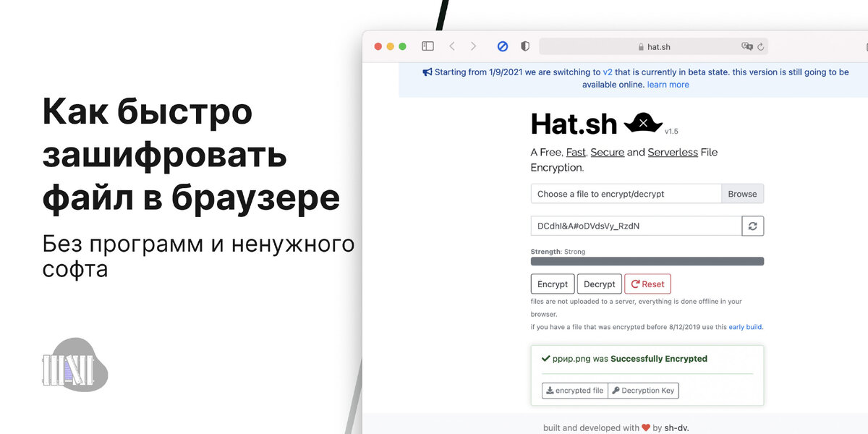Toggle the Safari sidebar icon
Screen dimensions: 868x434
[x=428, y=46]
